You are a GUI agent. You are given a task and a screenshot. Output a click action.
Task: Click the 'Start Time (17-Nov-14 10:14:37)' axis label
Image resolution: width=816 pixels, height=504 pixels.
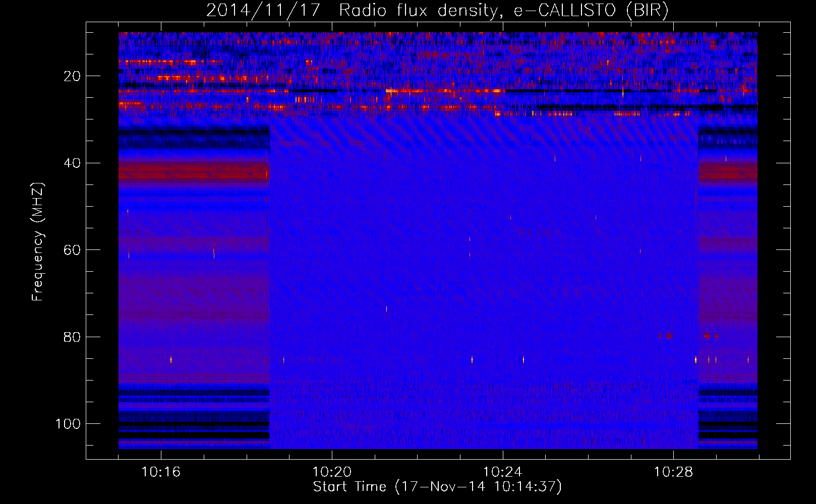click(x=437, y=487)
